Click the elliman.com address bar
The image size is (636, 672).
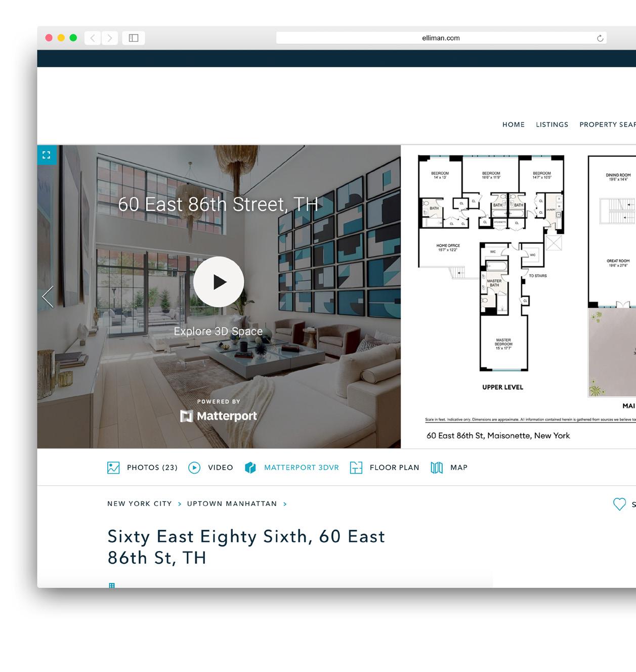click(x=441, y=38)
